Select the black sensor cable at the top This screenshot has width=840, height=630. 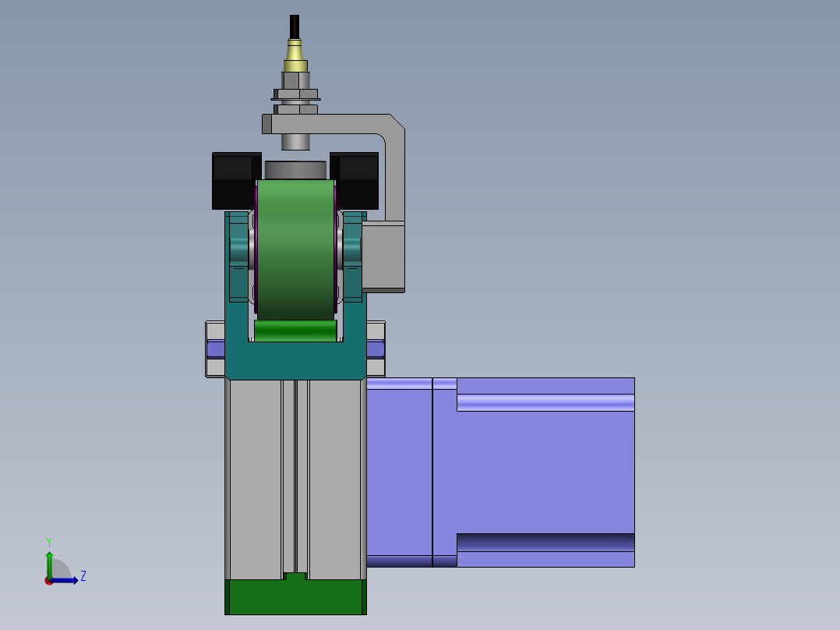pos(294,27)
